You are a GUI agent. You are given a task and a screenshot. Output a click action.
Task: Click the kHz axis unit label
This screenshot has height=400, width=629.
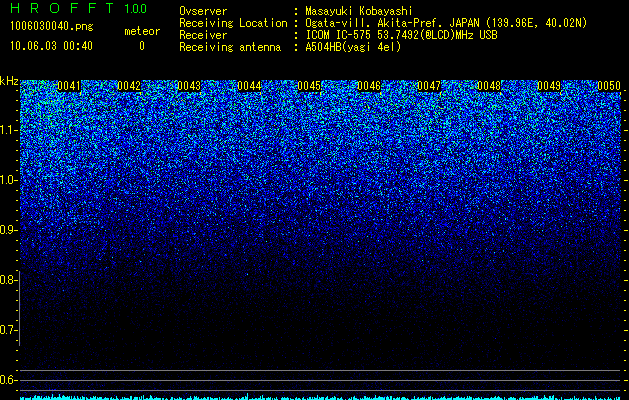click(9, 81)
